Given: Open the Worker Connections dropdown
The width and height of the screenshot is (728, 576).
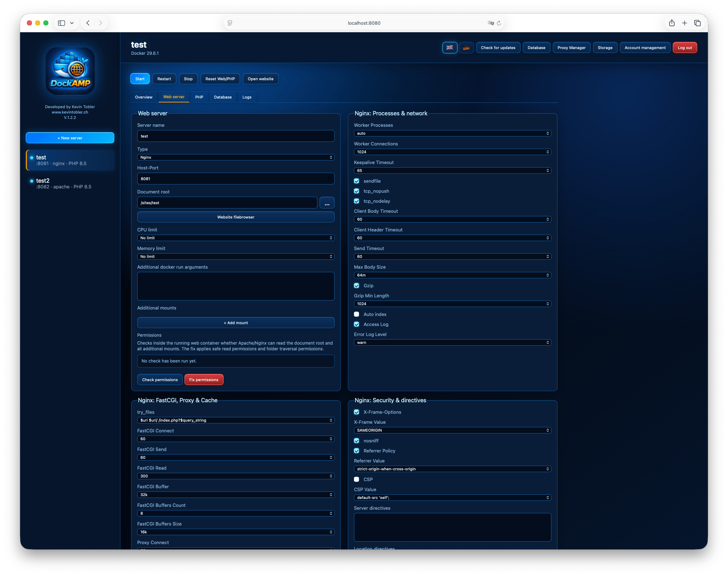Looking at the screenshot, I should (x=452, y=152).
